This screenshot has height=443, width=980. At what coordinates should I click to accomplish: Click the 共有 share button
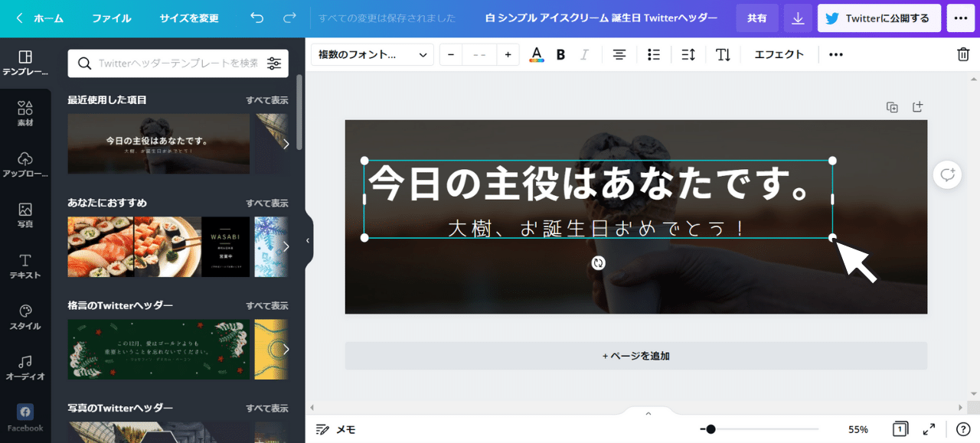click(x=757, y=18)
